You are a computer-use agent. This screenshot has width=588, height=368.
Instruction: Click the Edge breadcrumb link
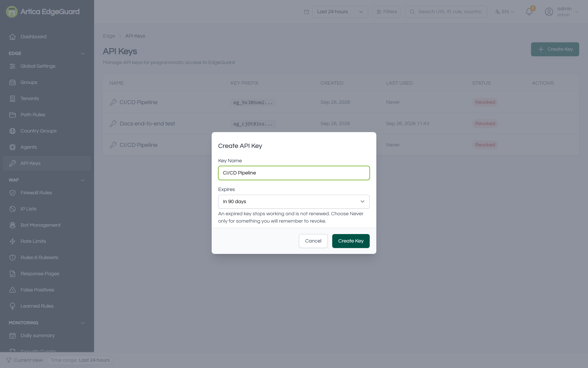pyautogui.click(x=109, y=36)
